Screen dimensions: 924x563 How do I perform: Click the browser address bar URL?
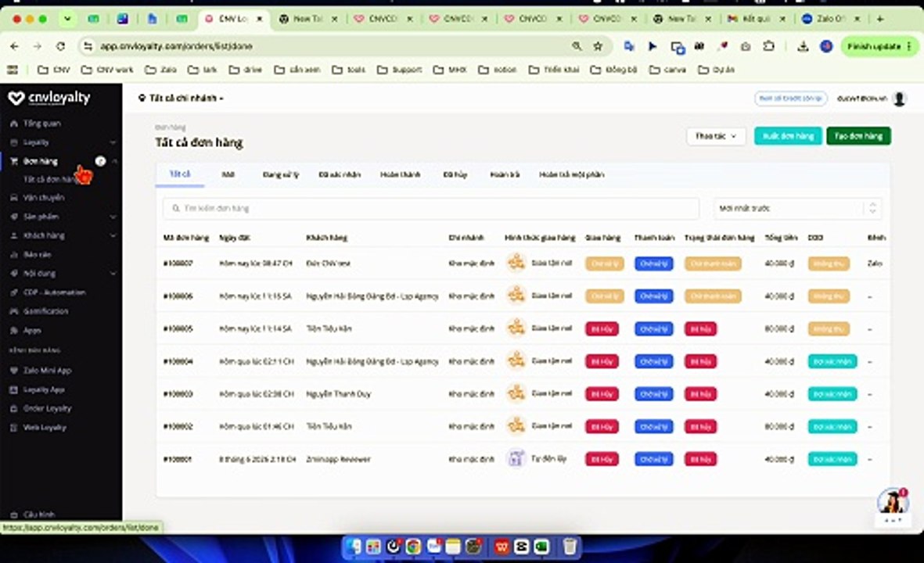point(176,46)
